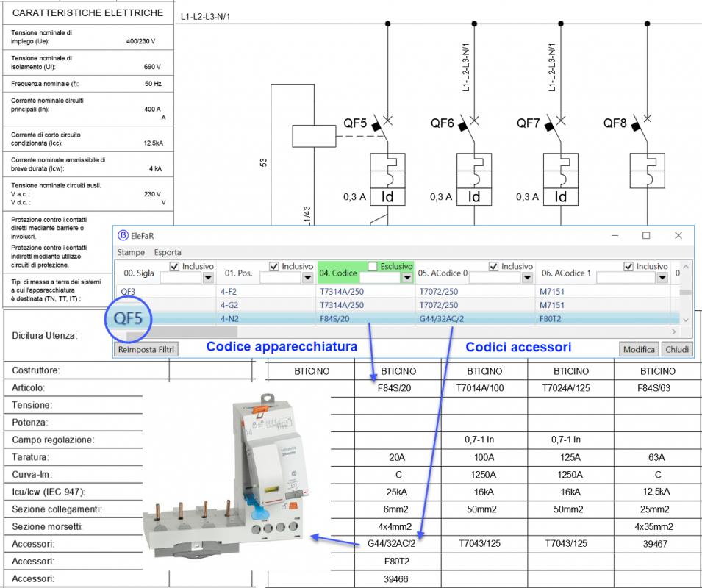This screenshot has height=588, width=702.
Task: Click T7072/250 in the 4-G2 row
Action: point(439,305)
